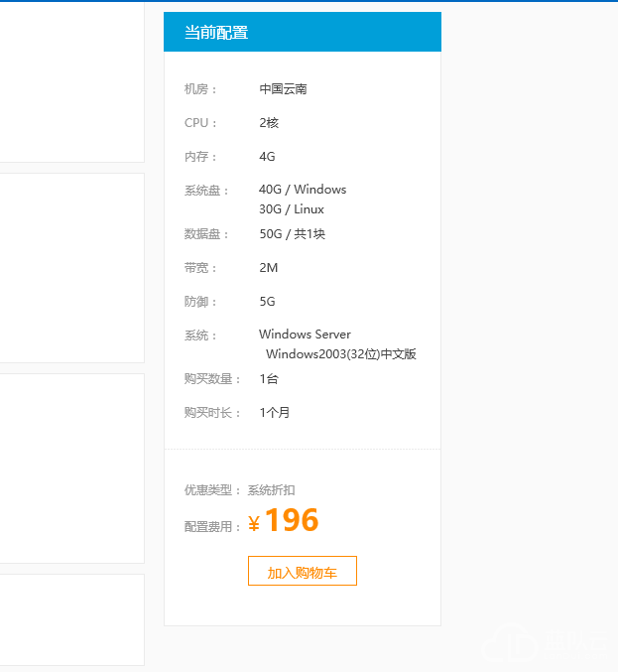Select the 当前配置 header title

tap(216, 33)
